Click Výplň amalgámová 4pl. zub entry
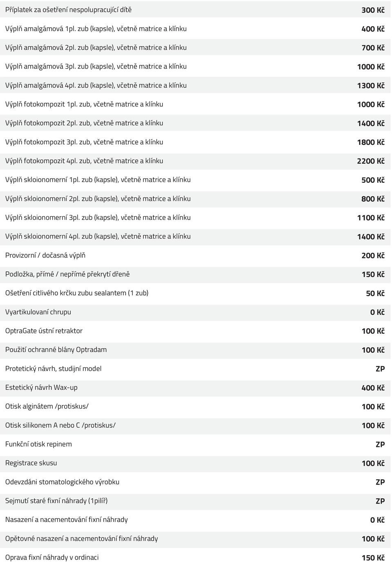The image size is (392, 562). pyautogui.click(x=195, y=85)
